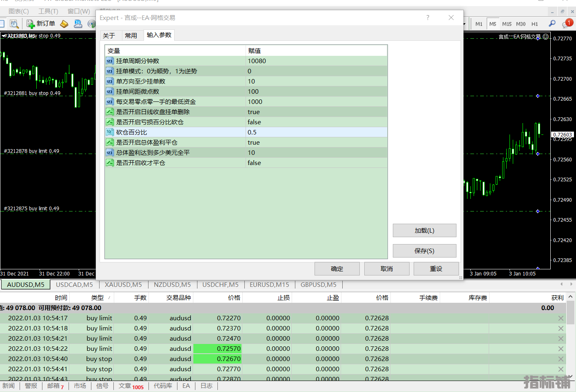Screen dimensions: 576x392
Task: Click the 加载(L) button
Action: tap(424, 231)
